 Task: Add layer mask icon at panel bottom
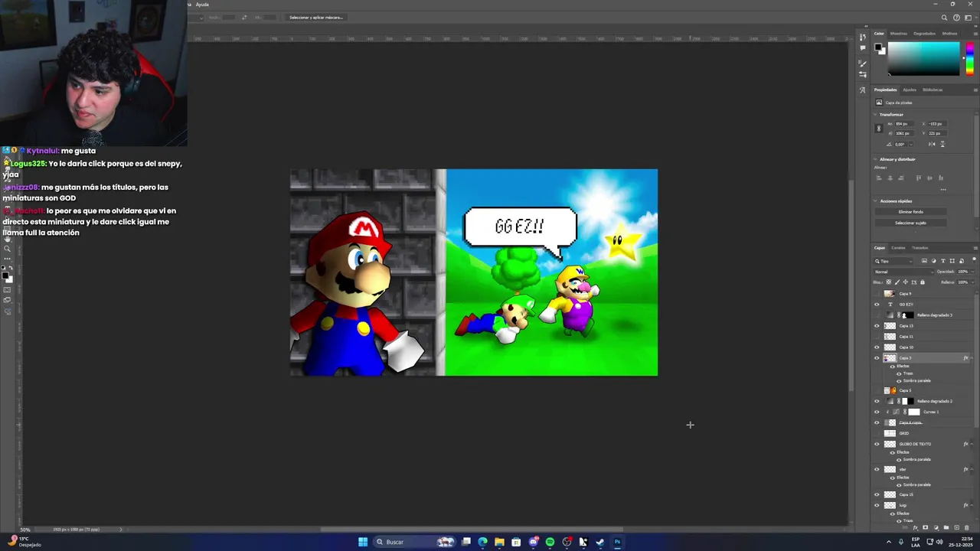point(925,527)
